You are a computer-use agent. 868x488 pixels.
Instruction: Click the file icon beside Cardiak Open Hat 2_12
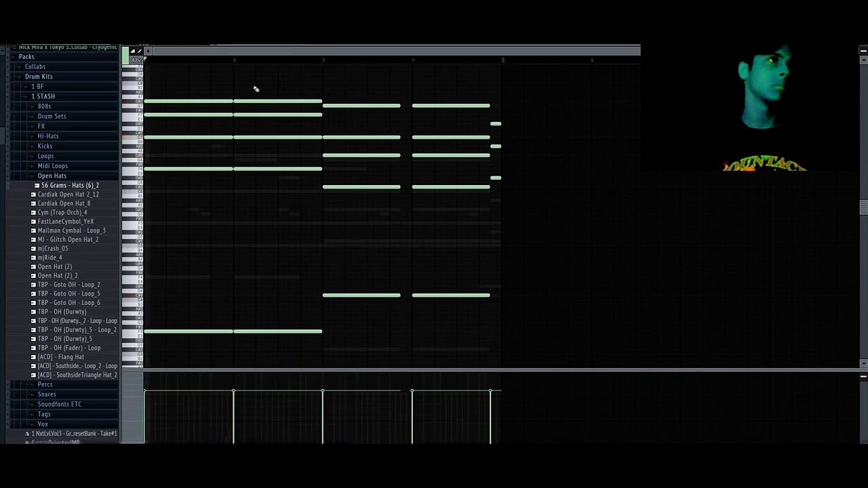coord(33,195)
